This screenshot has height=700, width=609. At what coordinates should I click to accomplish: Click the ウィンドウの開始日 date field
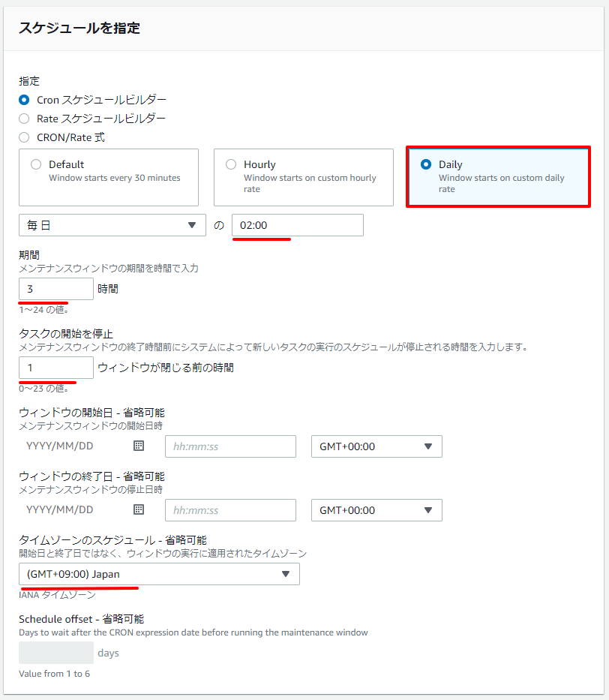(73, 446)
